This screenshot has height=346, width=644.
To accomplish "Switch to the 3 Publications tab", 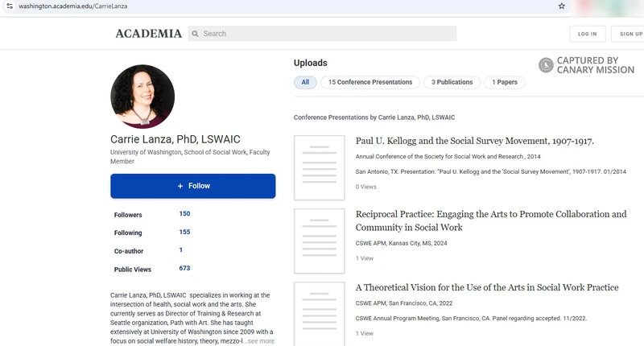I will (x=452, y=82).
